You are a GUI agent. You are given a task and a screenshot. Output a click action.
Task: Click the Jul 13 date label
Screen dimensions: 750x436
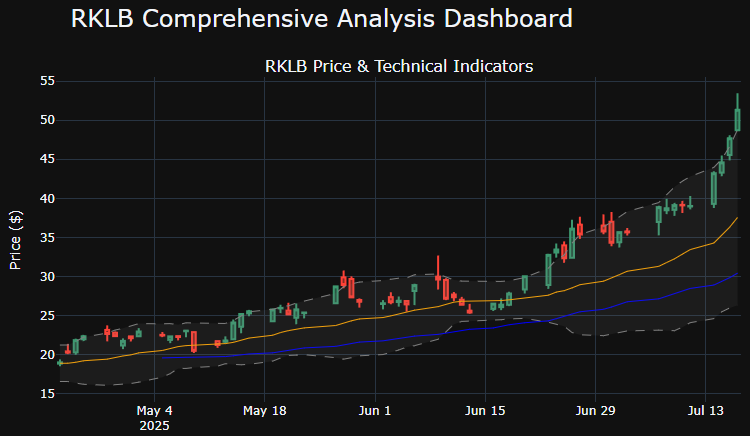tap(706, 411)
